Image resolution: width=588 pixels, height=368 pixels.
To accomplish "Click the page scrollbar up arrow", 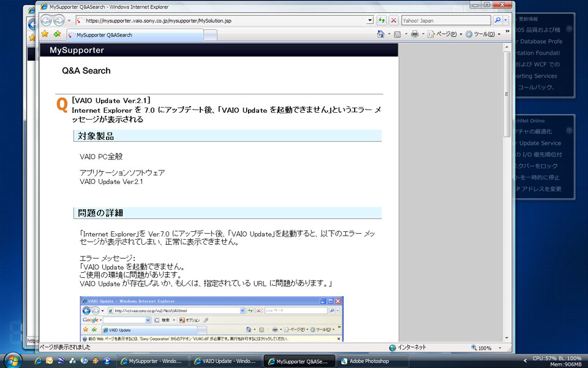I will [x=507, y=47].
